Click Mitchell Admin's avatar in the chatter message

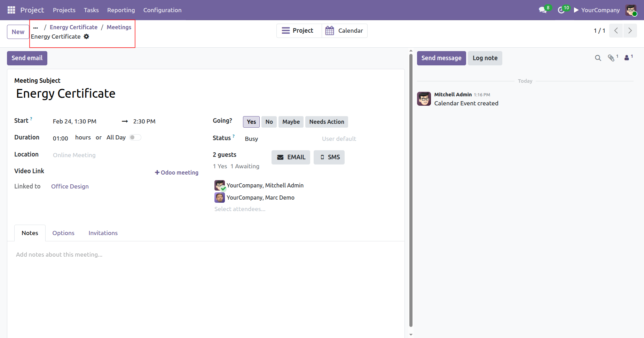pyautogui.click(x=424, y=99)
